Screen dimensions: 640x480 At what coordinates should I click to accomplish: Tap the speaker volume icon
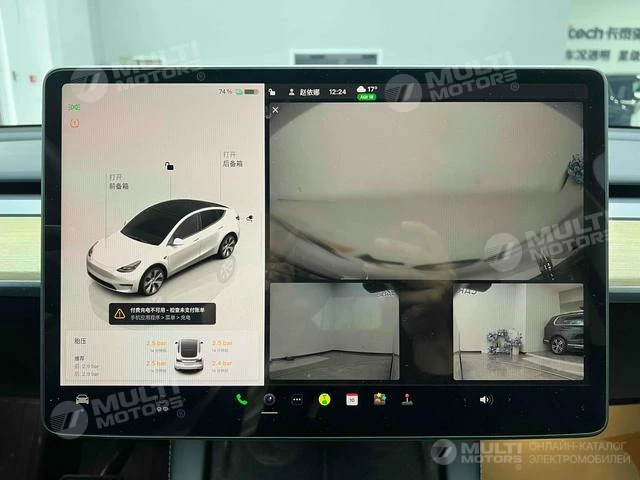coord(486,399)
